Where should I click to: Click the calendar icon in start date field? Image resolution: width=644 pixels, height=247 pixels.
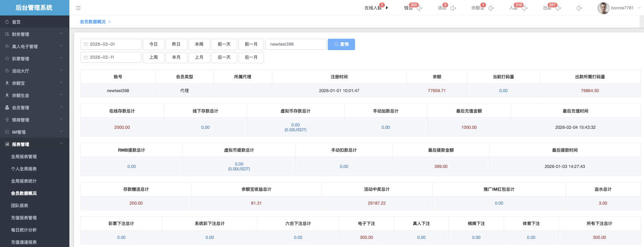click(86, 44)
